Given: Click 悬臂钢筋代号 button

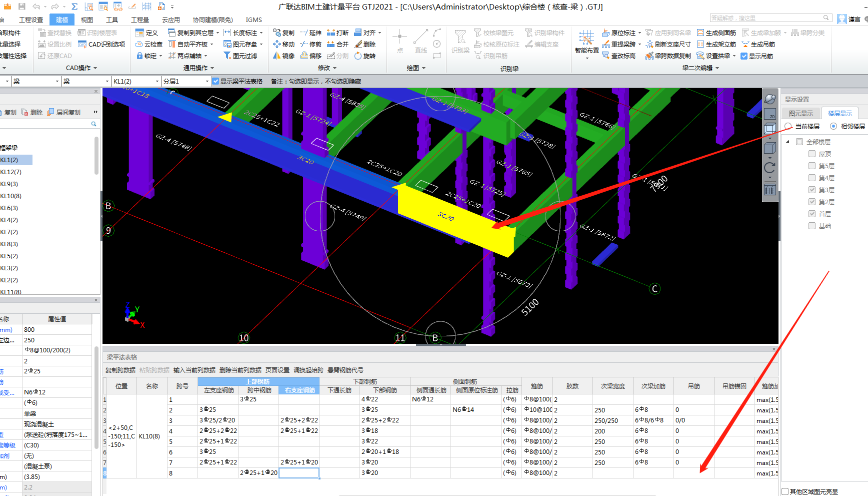Looking at the screenshot, I should [x=345, y=370].
